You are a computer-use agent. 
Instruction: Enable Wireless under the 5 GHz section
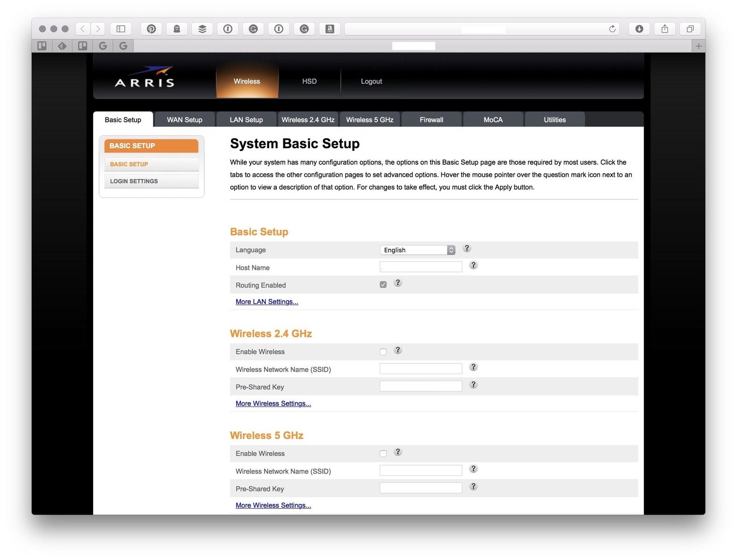[x=383, y=454]
